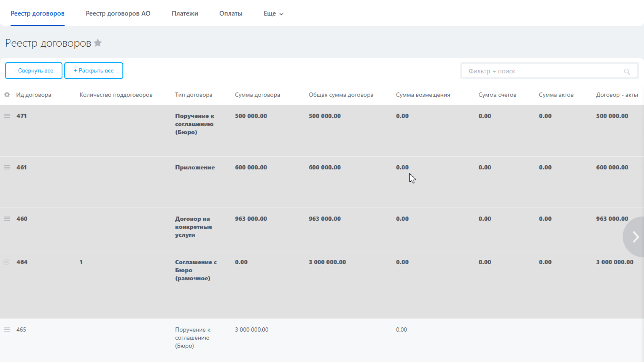The image size is (644, 362).
Task: Switch to Реестр договоров АО tab
Action: click(x=118, y=13)
